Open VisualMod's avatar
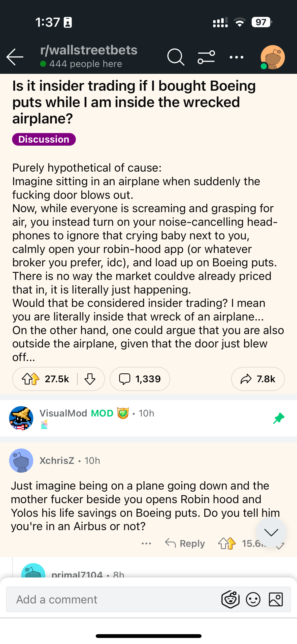Viewport: 297px width, 644px height. (21, 418)
